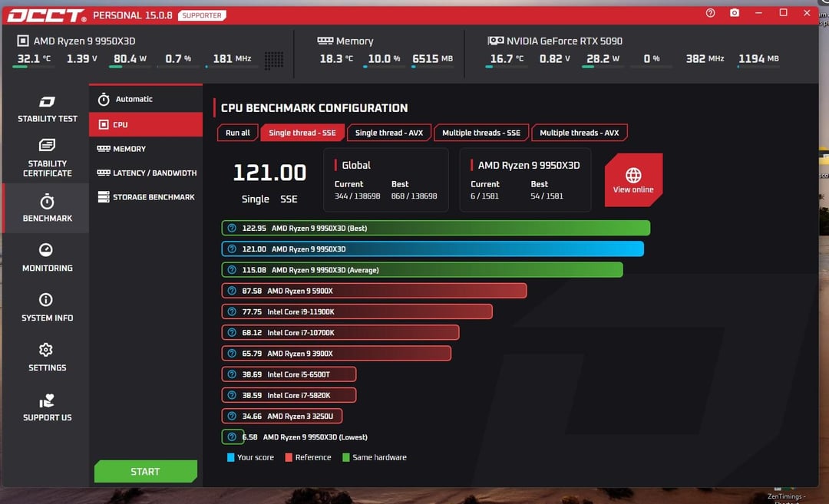Start the benchmark with the green START button
This screenshot has height=504, width=829.
pyautogui.click(x=145, y=471)
